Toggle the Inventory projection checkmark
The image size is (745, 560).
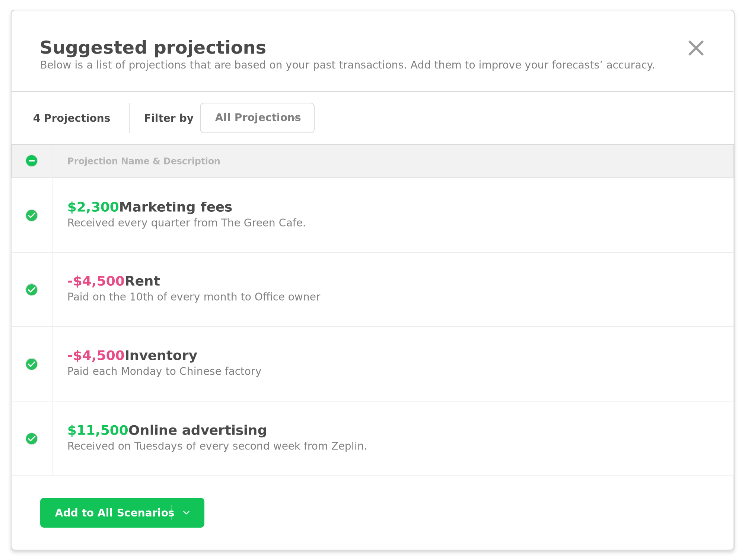click(32, 364)
